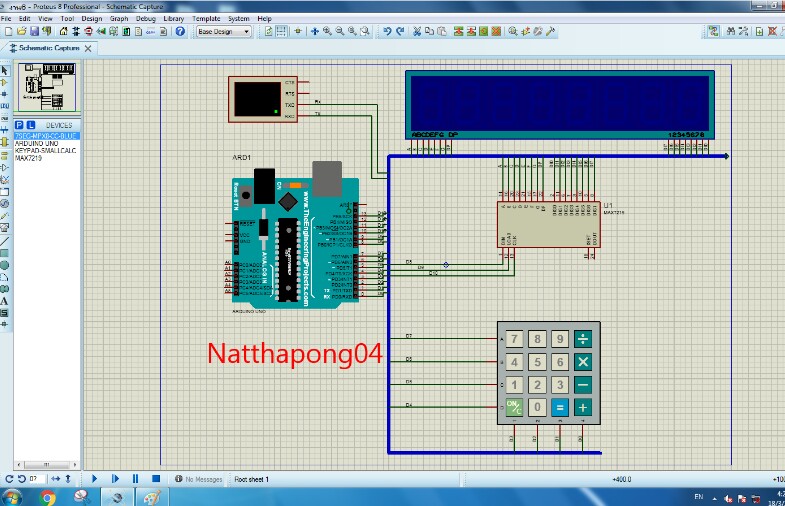Click the New Sheet icon

click(x=759, y=32)
